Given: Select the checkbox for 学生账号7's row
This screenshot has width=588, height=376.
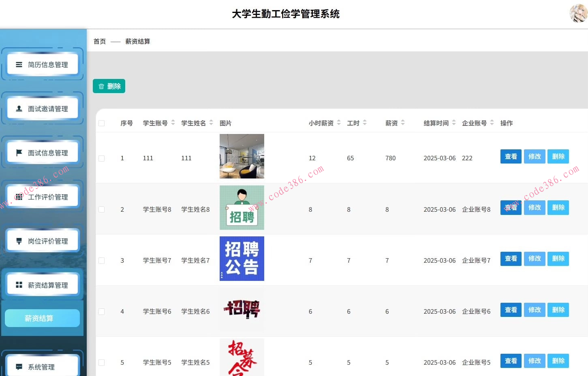Looking at the screenshot, I should (x=101, y=261).
